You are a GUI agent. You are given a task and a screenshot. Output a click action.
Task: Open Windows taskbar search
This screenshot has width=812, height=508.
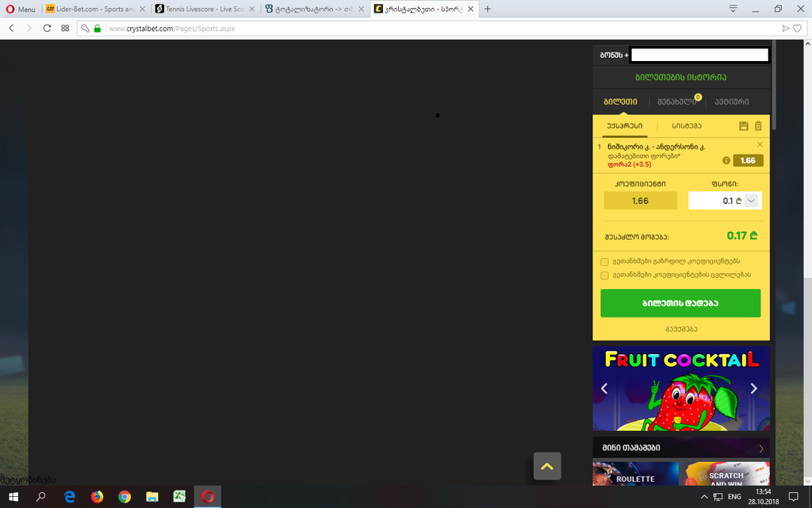tap(41, 497)
